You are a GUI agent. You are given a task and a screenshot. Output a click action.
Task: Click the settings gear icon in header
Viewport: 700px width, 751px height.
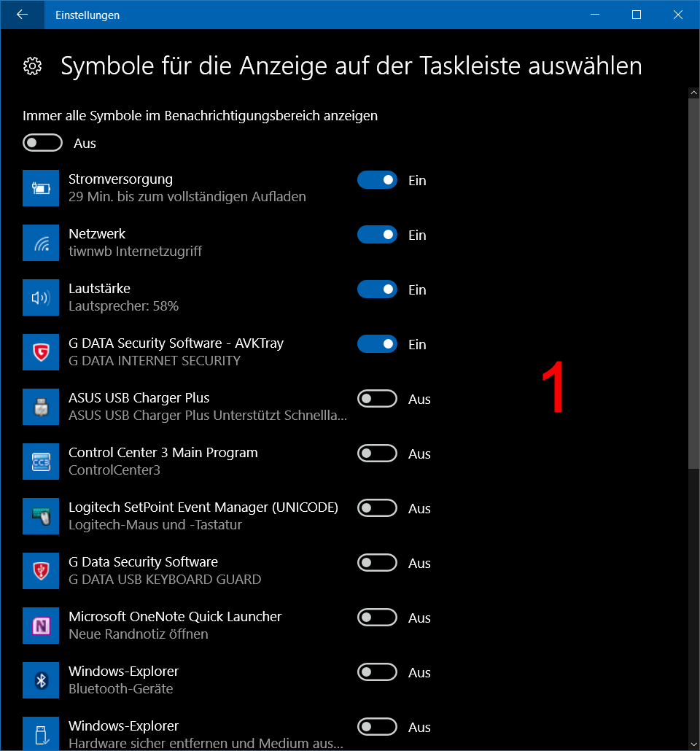(x=32, y=66)
